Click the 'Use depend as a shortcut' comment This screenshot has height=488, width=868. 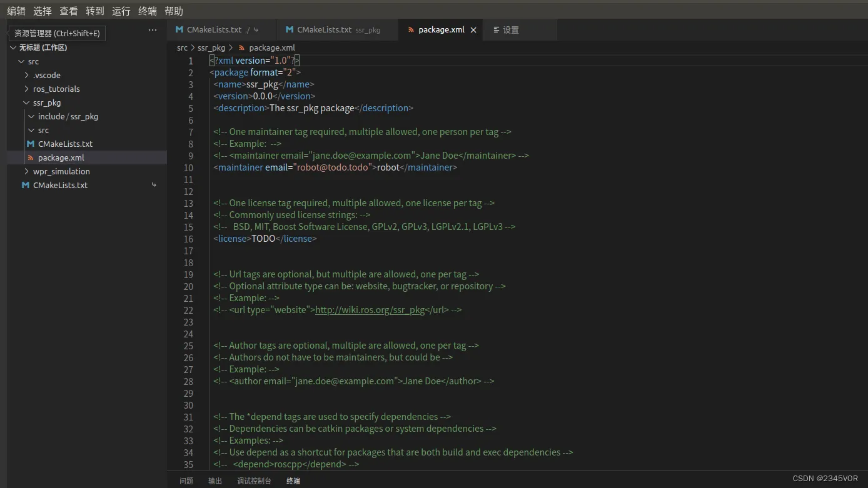[393, 452]
